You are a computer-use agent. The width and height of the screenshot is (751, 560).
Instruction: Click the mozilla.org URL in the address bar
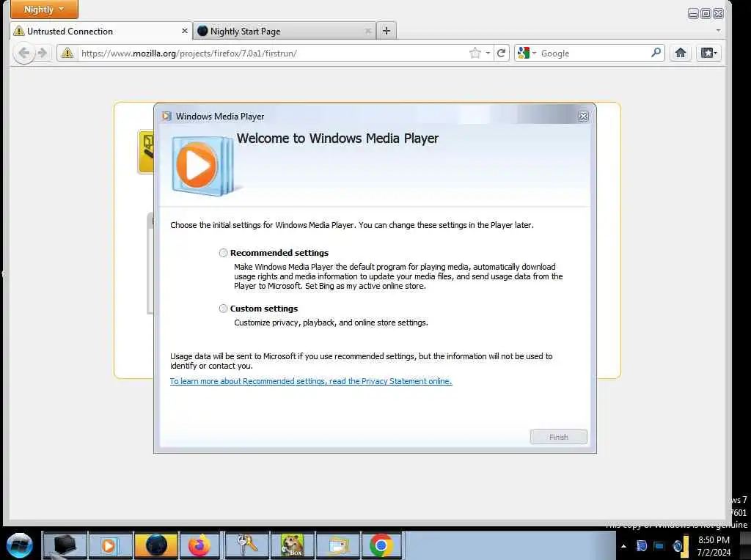(x=188, y=53)
